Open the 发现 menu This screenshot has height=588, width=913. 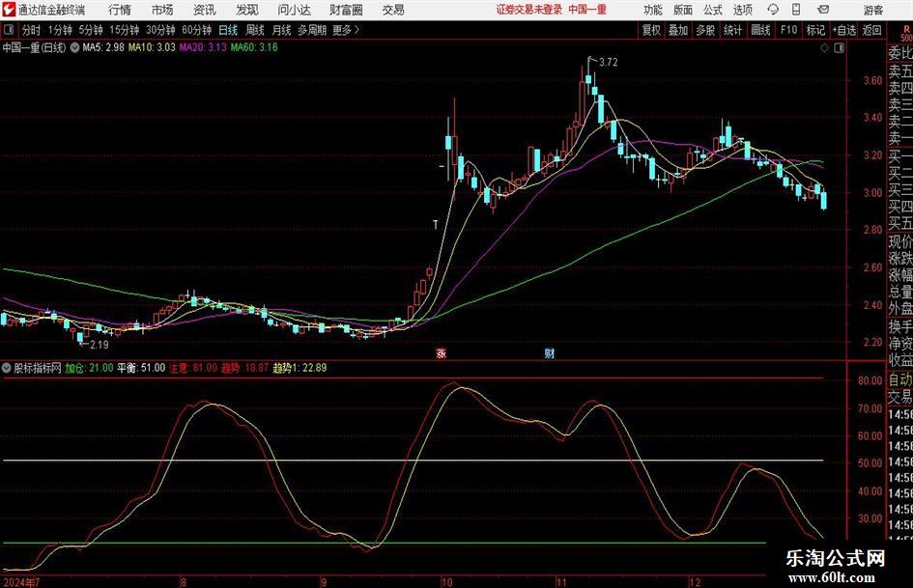247,10
